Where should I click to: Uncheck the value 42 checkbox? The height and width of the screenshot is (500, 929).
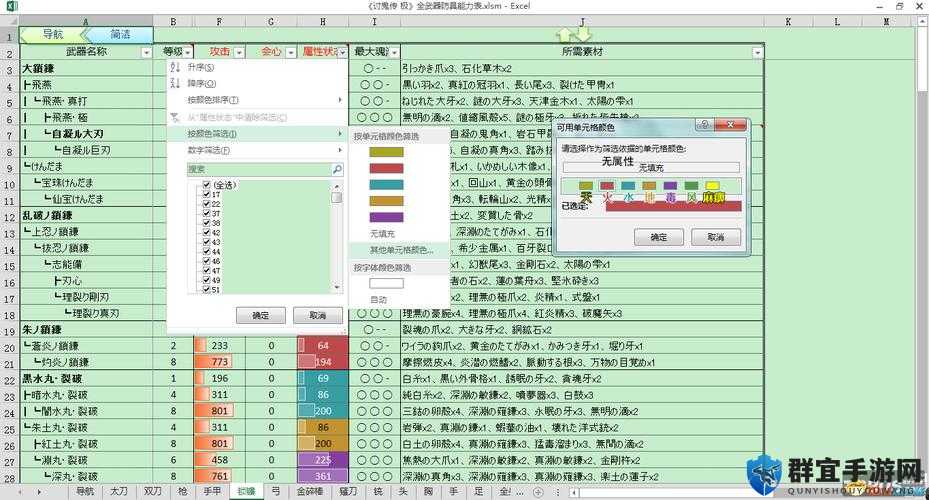pos(207,232)
